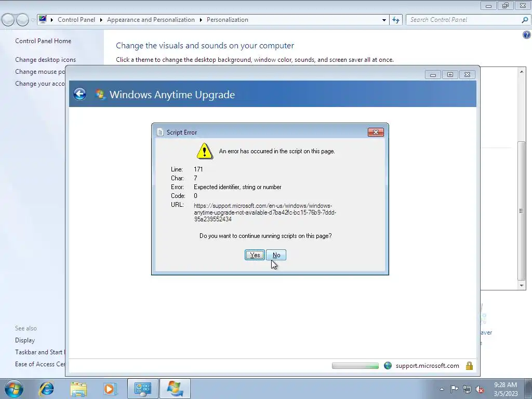Screen dimensions: 532x399
Task: Open Control Panel Home link
Action: 43,41
